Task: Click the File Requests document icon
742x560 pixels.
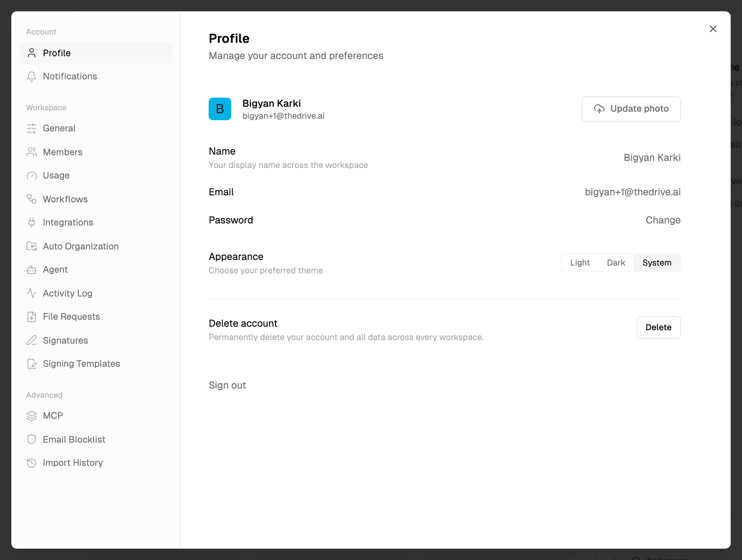Action: pyautogui.click(x=32, y=317)
